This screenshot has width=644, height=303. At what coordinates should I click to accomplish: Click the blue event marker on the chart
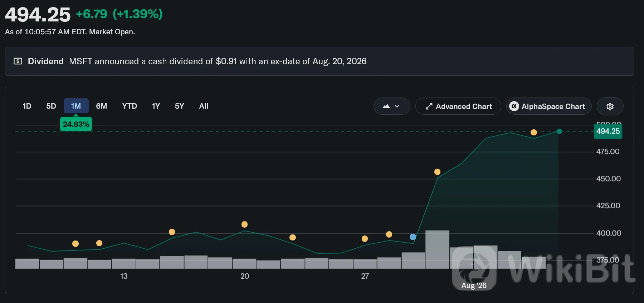tap(413, 237)
